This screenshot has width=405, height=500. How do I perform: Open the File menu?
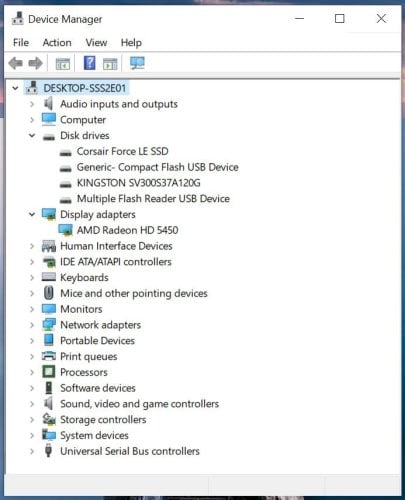coord(21,43)
